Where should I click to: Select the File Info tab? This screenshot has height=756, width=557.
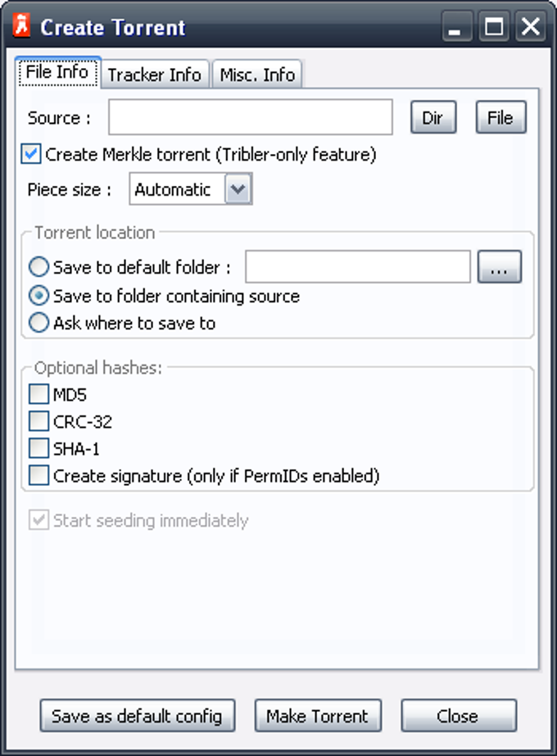(57, 72)
